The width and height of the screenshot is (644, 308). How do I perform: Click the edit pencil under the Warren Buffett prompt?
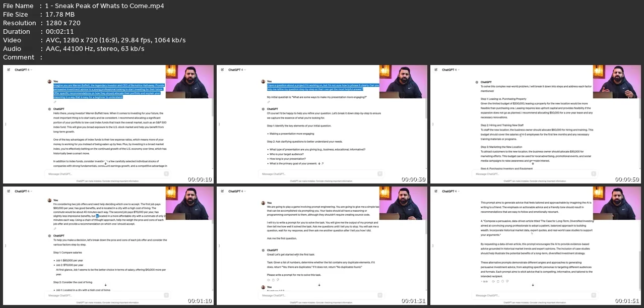54,102
